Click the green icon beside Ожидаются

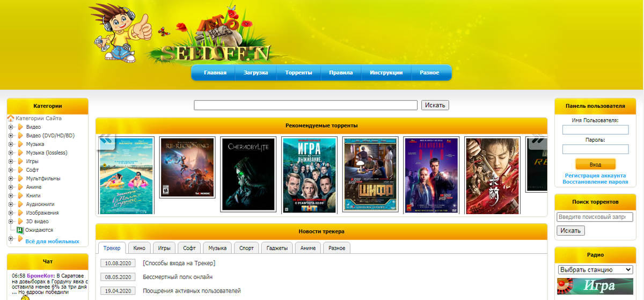20,230
